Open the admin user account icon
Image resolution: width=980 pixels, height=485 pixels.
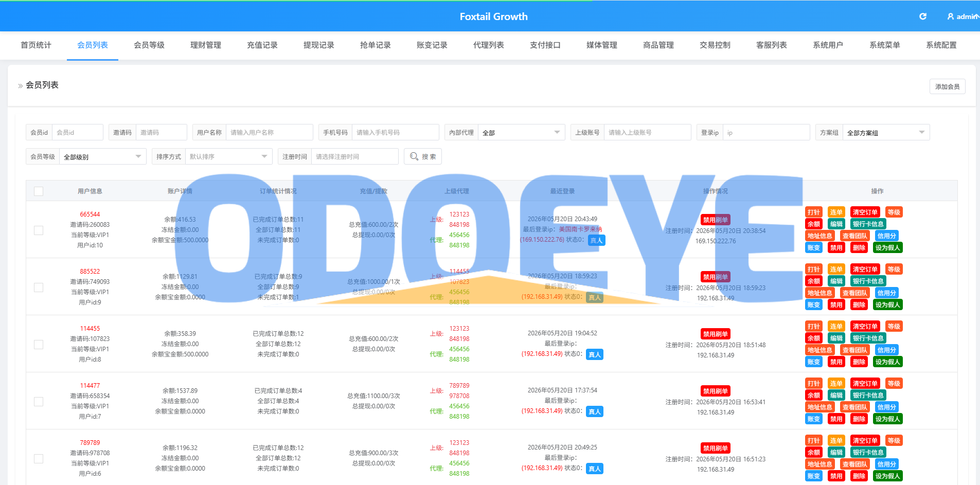pos(951,16)
